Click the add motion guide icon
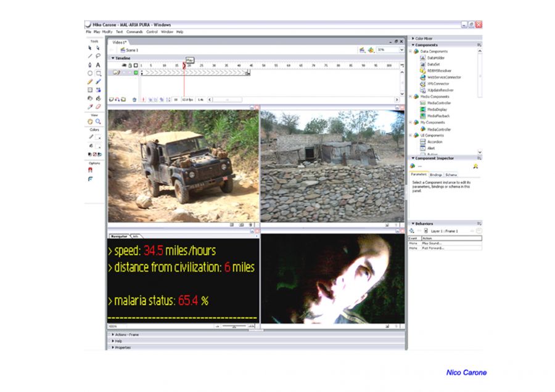The image size is (555, 392). point(117,100)
